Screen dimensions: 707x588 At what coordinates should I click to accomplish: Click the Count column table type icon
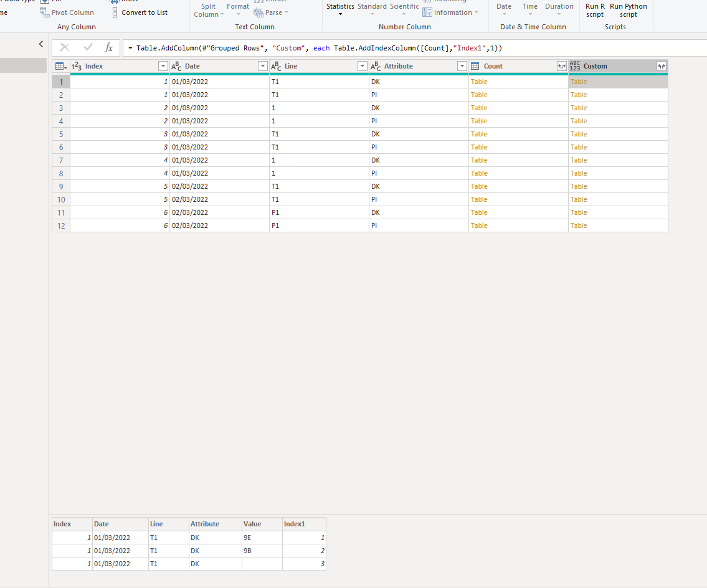coord(475,66)
